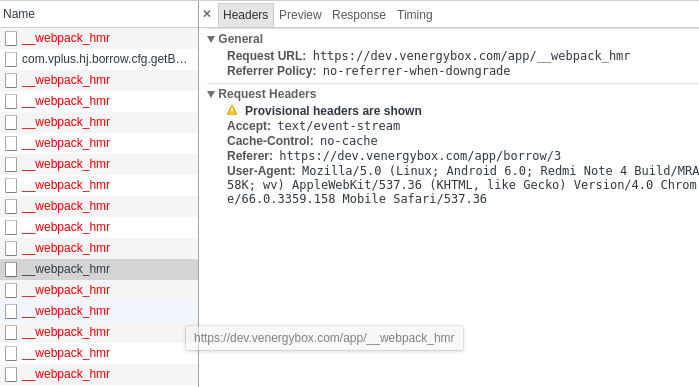
Task: Click the 'General' section heading
Action: tap(240, 39)
